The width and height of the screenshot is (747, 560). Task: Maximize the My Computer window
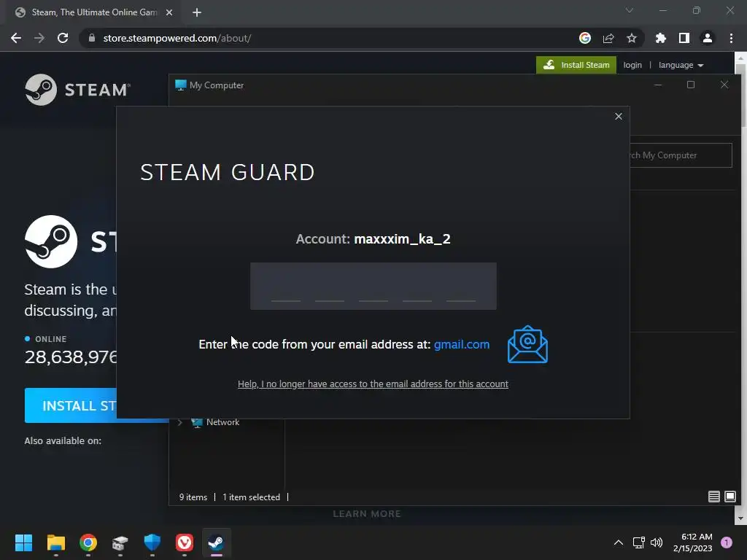click(x=691, y=85)
